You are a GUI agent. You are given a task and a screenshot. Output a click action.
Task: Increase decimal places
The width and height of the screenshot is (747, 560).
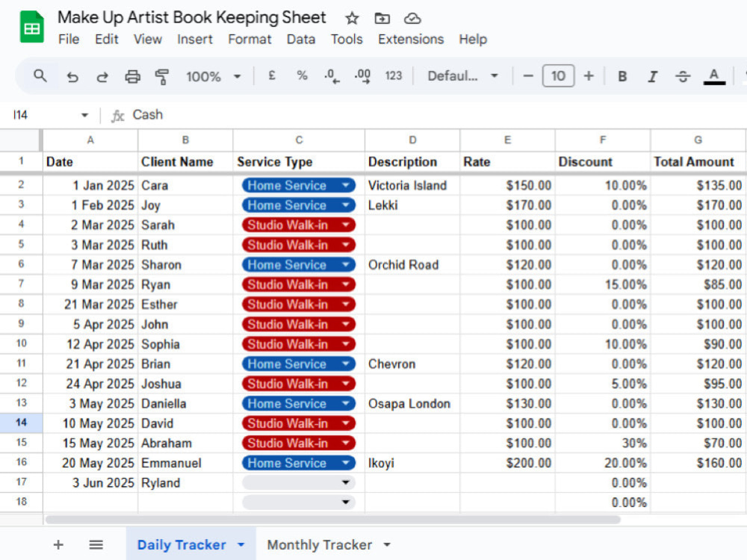coord(362,76)
